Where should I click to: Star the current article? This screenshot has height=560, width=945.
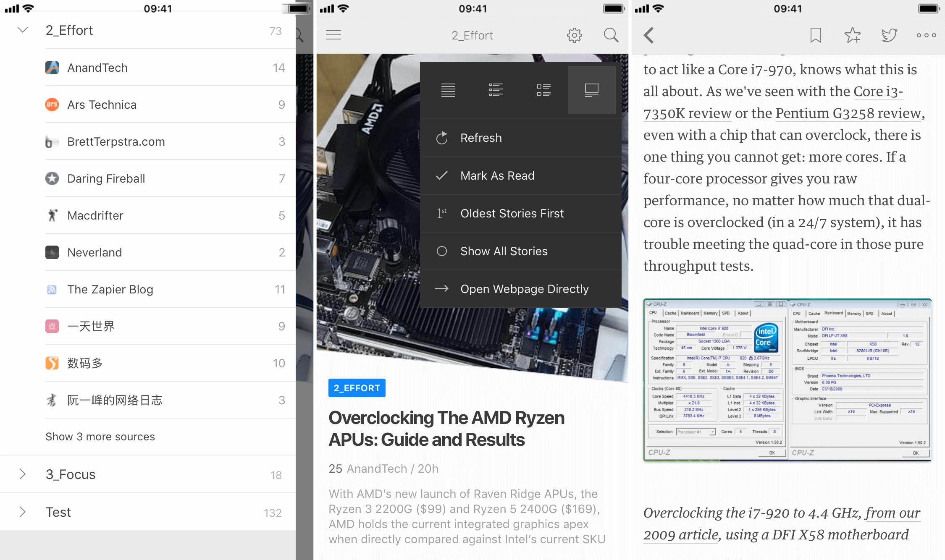(x=852, y=35)
